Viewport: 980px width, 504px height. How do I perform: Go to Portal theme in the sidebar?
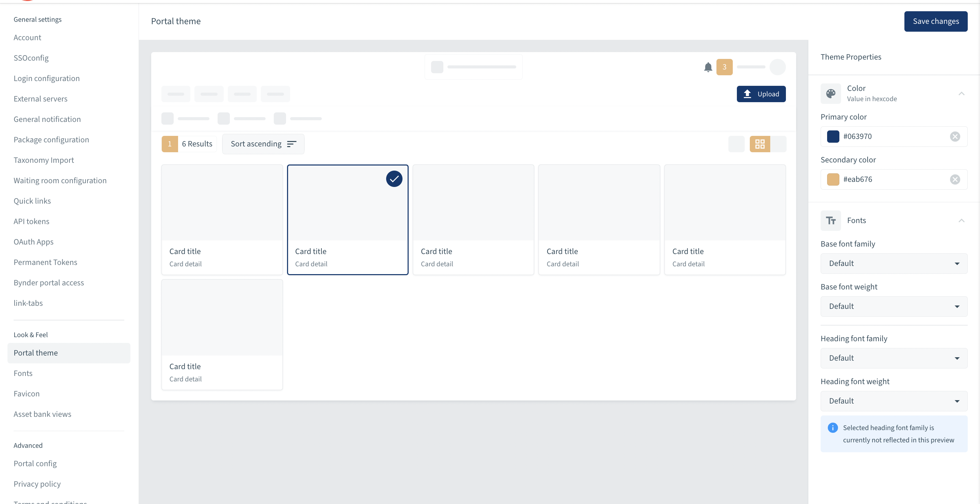(x=35, y=352)
